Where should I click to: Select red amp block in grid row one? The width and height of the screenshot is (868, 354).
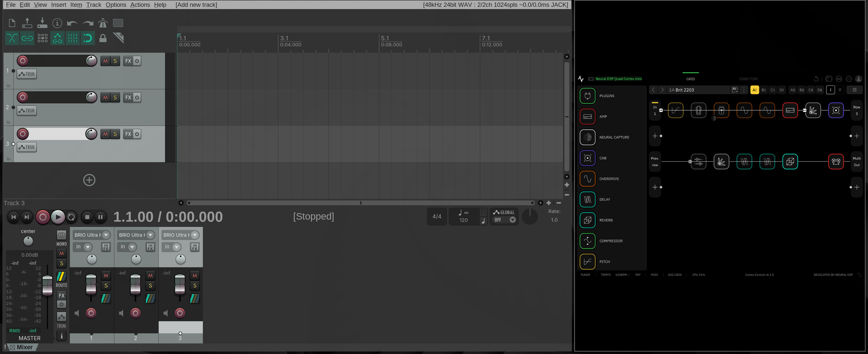[x=790, y=111]
